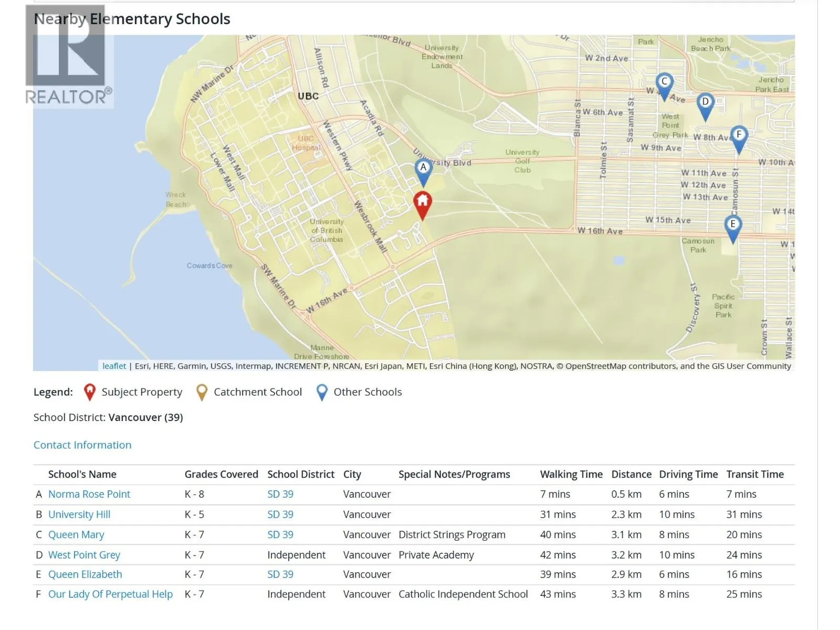Image resolution: width=840 pixels, height=630 pixels.
Task: Open the leaflet attribution link
Action: [x=114, y=366]
